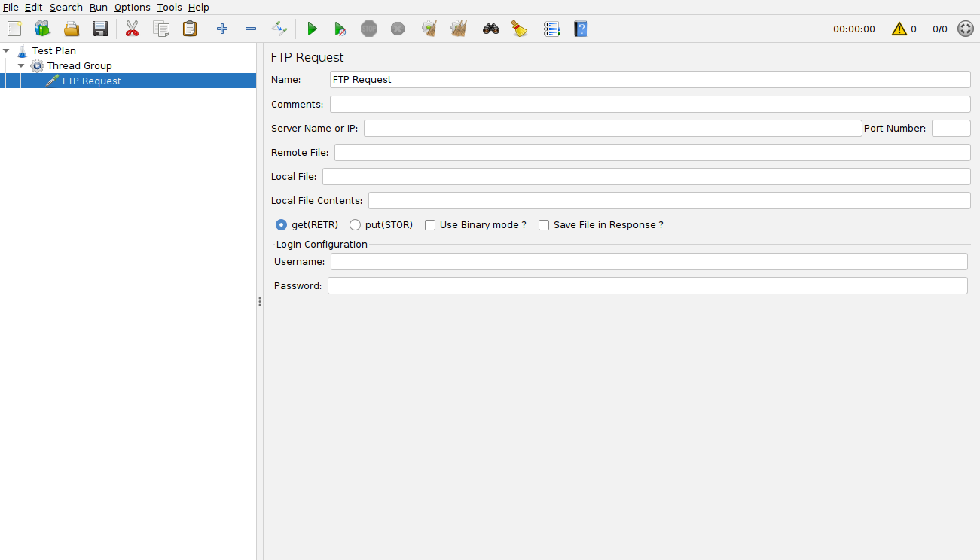Click the Password input field
The width and height of the screenshot is (980, 560).
[648, 285]
